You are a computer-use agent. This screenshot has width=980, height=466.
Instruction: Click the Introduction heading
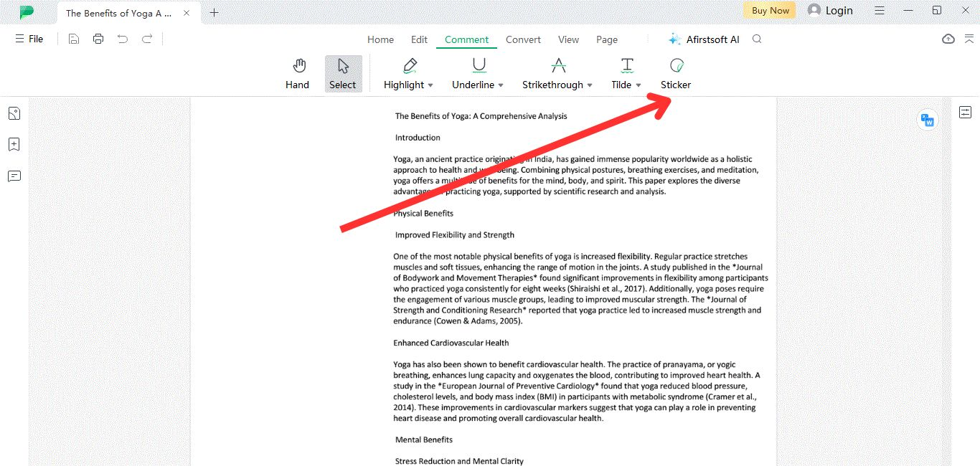[418, 138]
